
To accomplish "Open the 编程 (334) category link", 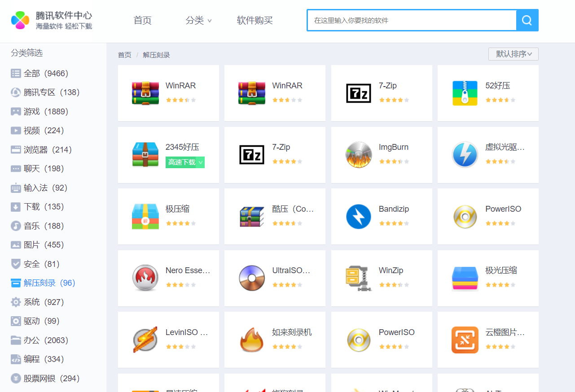I will (38, 359).
